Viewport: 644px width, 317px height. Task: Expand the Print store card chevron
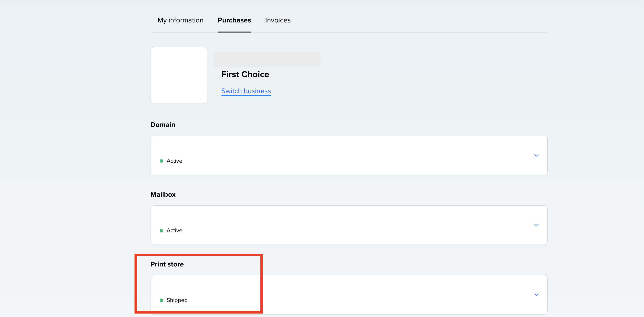536,295
